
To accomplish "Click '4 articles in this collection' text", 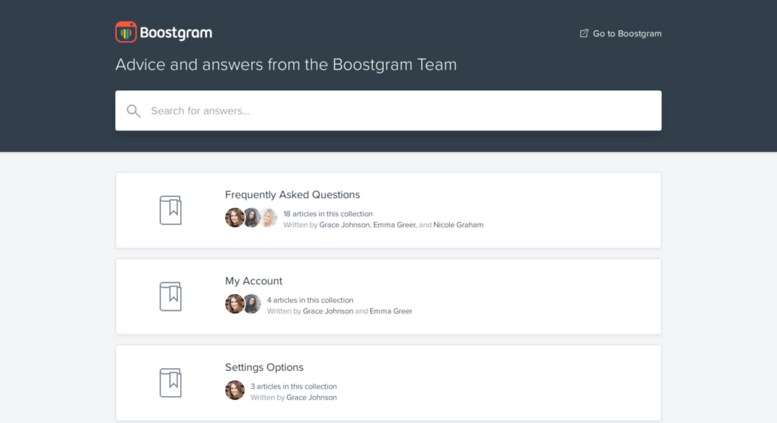I will (x=310, y=300).
